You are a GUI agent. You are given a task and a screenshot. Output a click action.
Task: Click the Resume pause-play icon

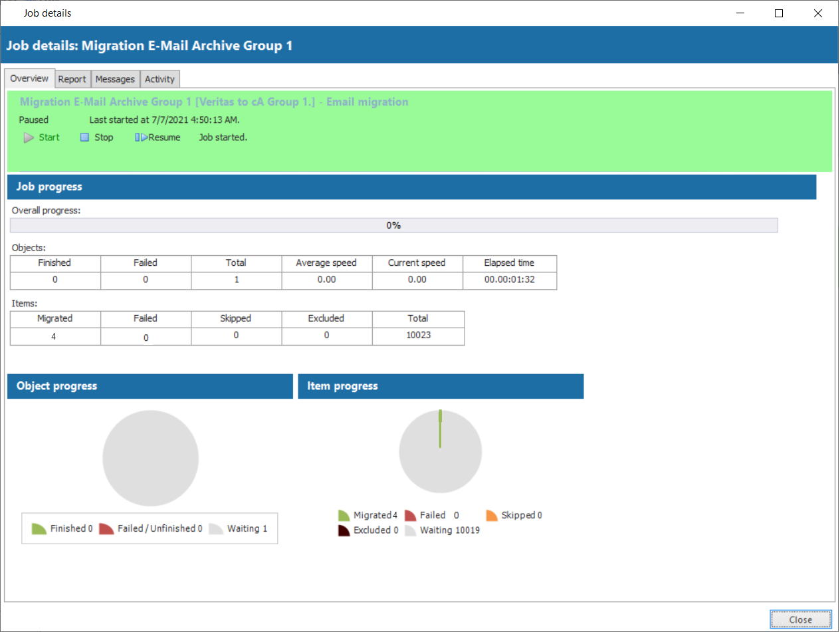tap(141, 138)
